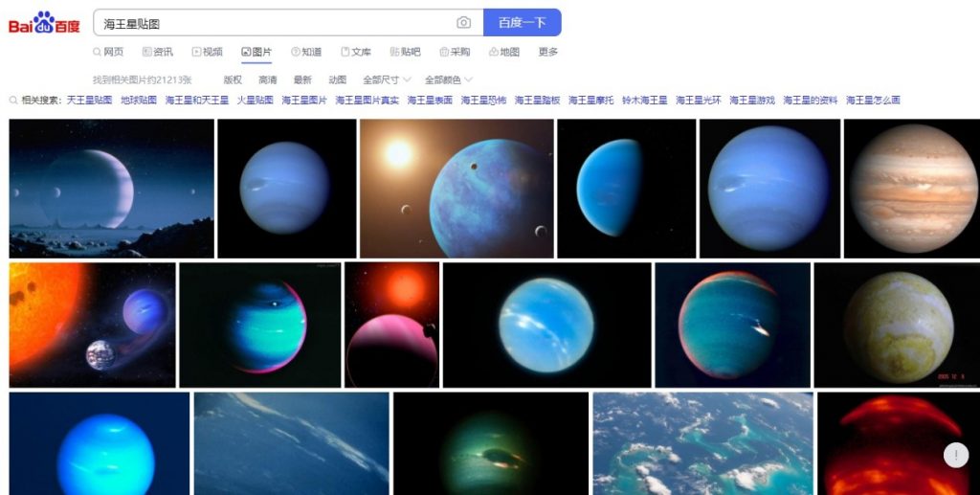Open the Jupiter striped planet thumbnail
980x495 pixels.
[912, 188]
